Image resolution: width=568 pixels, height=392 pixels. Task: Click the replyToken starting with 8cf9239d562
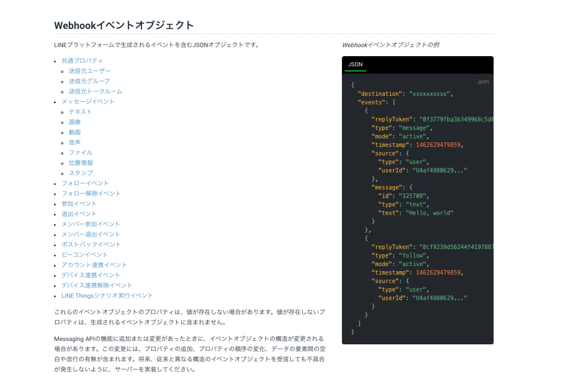[x=457, y=247]
